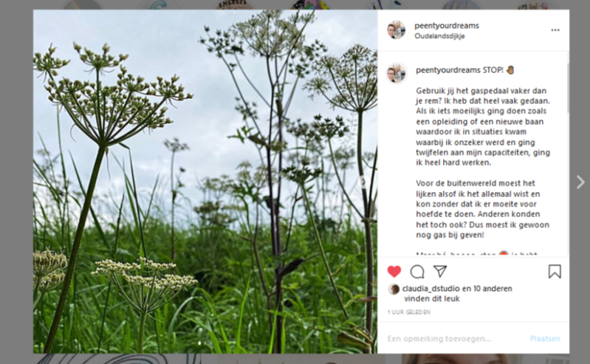Image resolution: width=590 pixels, height=364 pixels.
Task: Open the Oudelandsdijkje location link
Action: (x=439, y=36)
